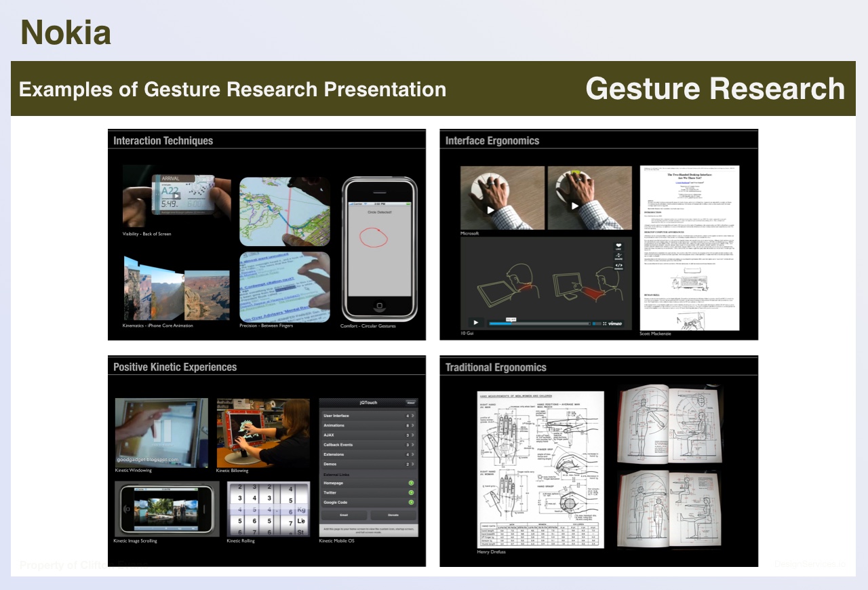868x590 pixels.
Task: Click the Email button in jQTouch
Action: [344, 515]
